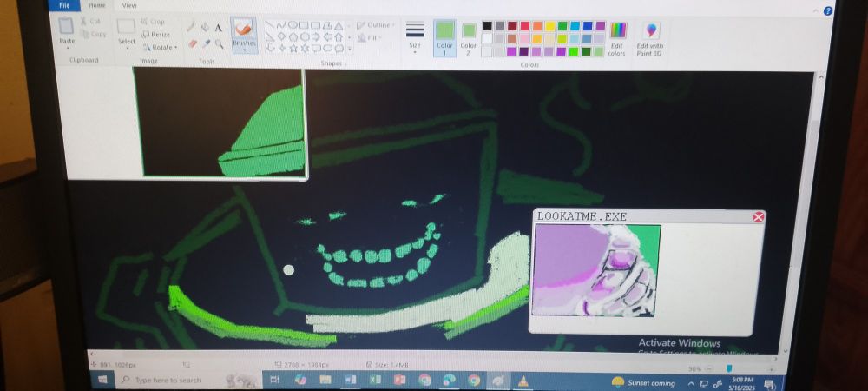Pick the black color swatch

coord(487,25)
